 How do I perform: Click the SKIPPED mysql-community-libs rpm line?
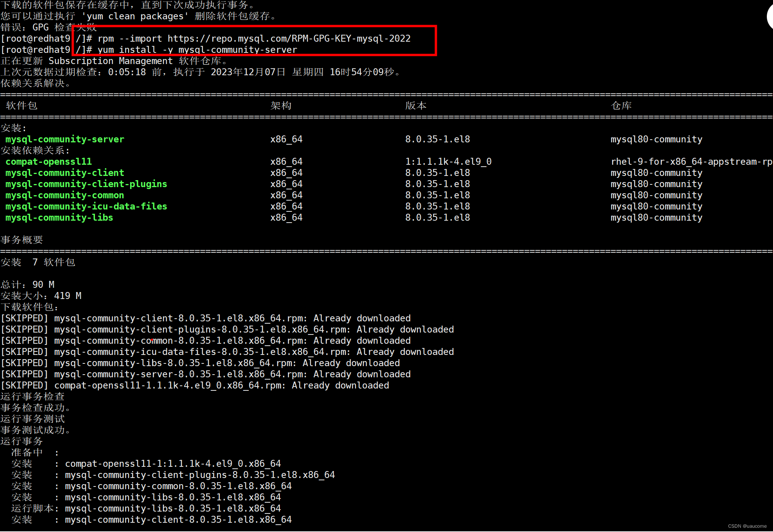click(x=200, y=363)
